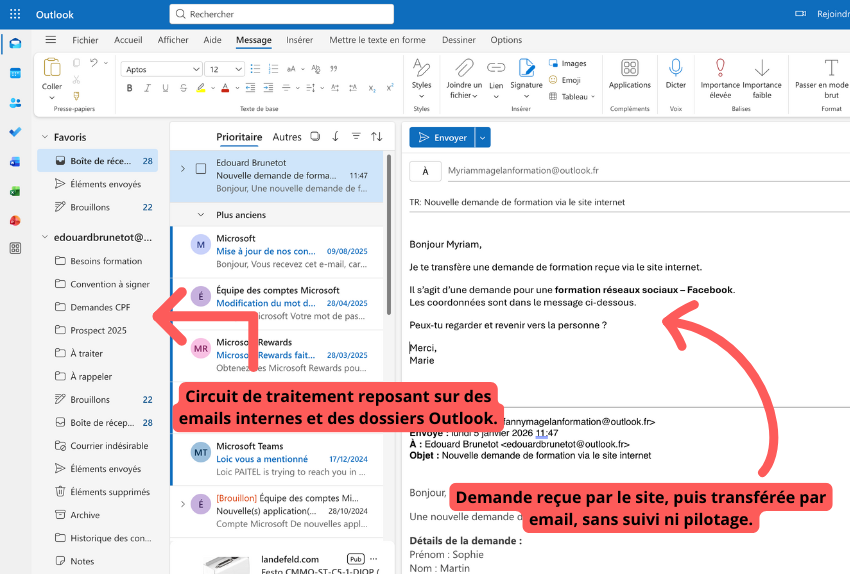Click the Rechercher search box
The height and width of the screenshot is (574, 850).
point(282,14)
